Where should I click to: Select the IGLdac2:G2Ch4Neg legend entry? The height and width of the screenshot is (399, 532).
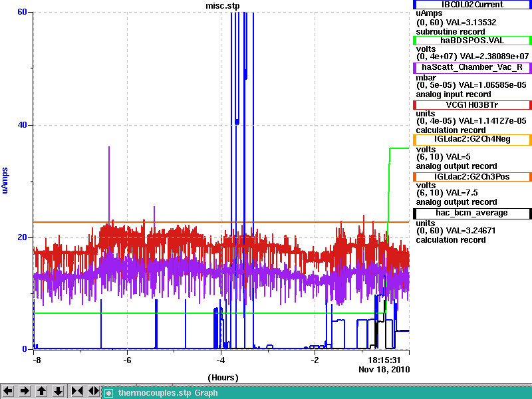[x=472, y=140]
